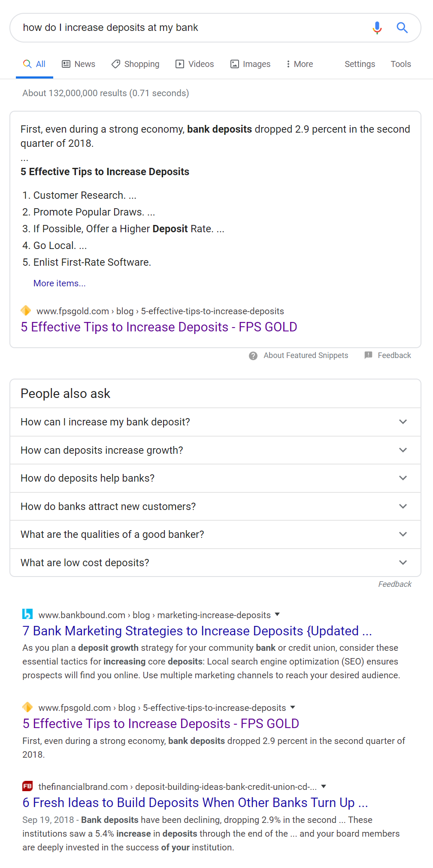Open Settings from the results toolbar
This screenshot has width=433, height=868.
[359, 64]
